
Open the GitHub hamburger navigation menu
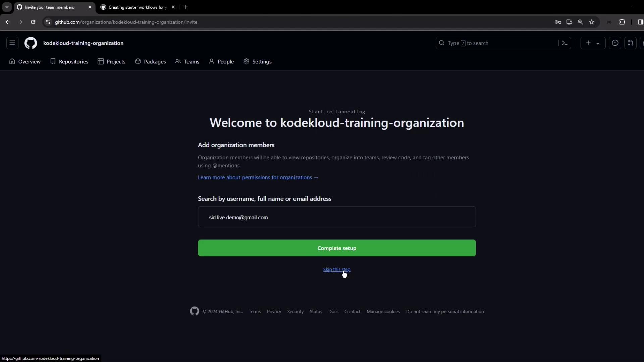(x=12, y=43)
